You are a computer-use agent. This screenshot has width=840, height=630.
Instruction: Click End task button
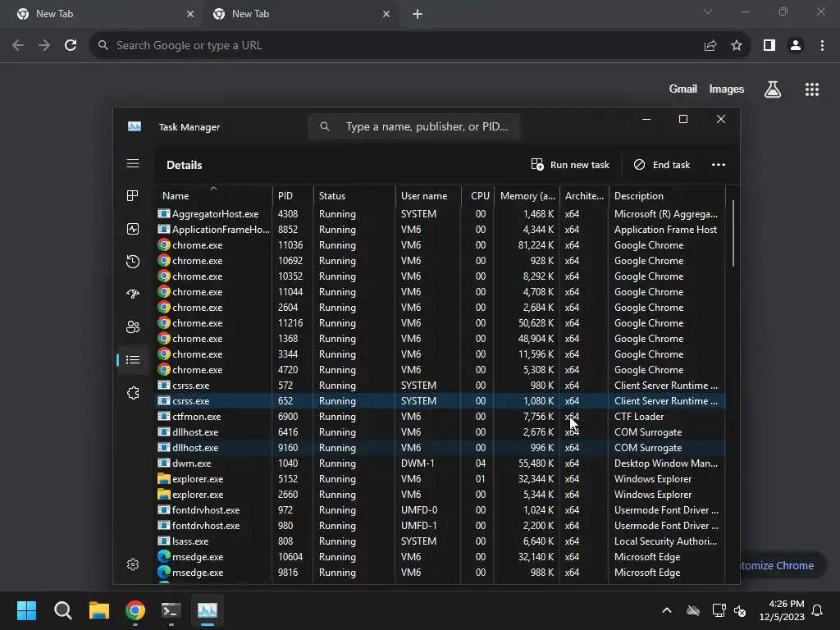click(x=662, y=164)
